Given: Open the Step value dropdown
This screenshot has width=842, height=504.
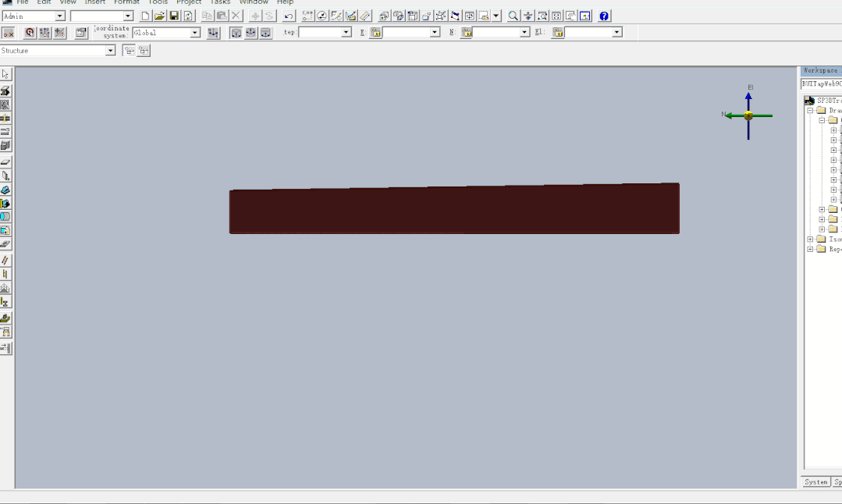Looking at the screenshot, I should (346, 32).
